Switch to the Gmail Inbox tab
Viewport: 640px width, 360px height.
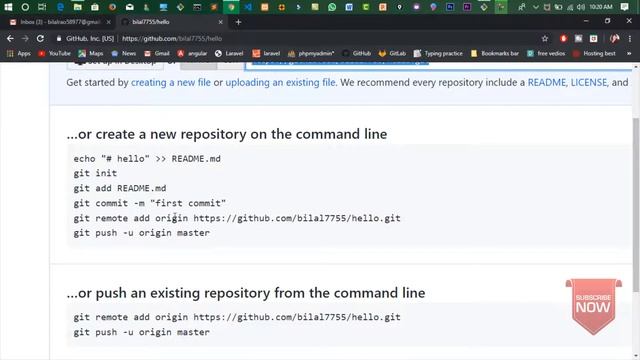(59, 22)
